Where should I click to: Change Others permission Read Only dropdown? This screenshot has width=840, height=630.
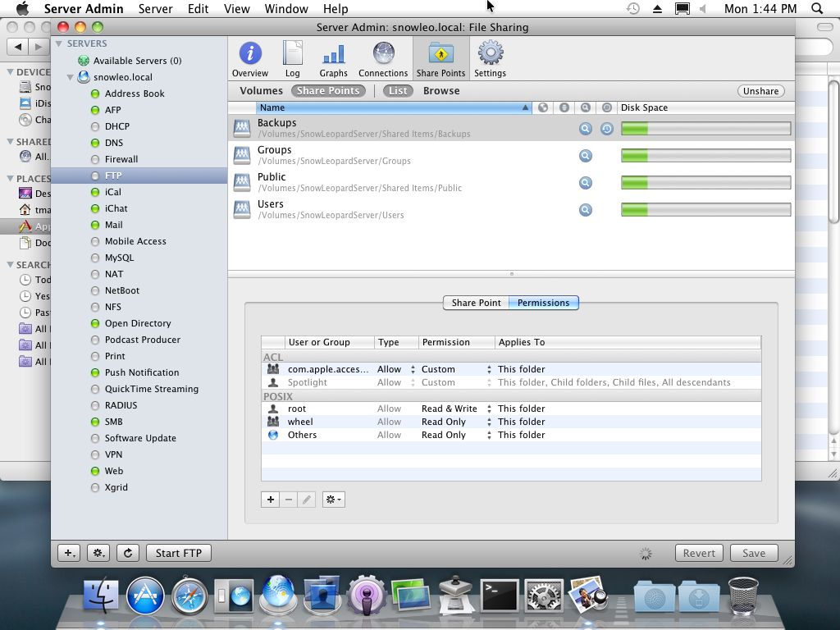tap(456, 435)
